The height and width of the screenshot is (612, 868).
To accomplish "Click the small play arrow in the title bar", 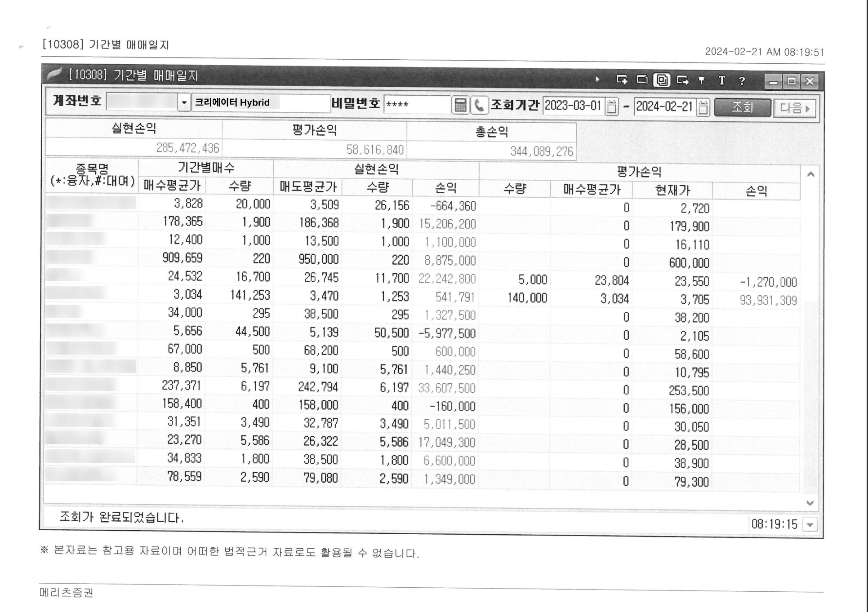I will coord(597,80).
